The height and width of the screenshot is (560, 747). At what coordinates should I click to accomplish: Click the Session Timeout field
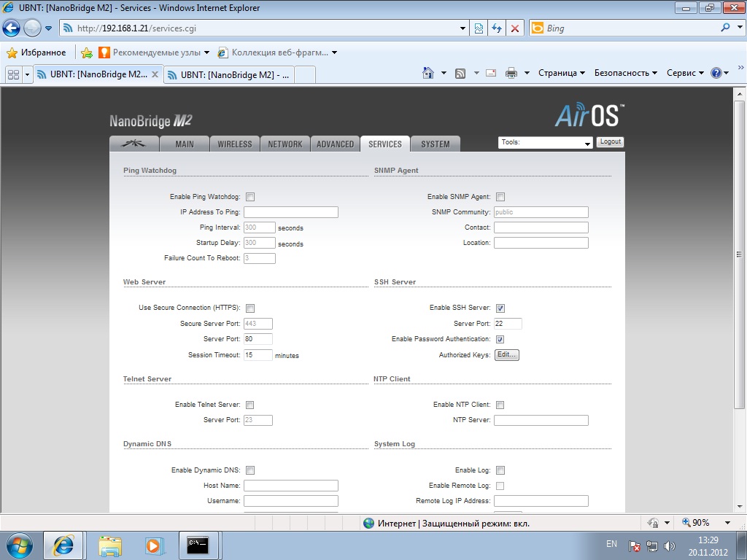[x=258, y=355]
